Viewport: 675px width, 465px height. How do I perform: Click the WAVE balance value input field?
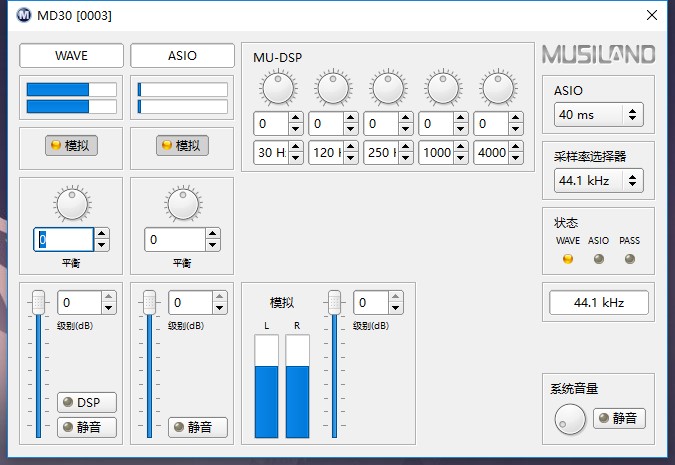pos(64,239)
